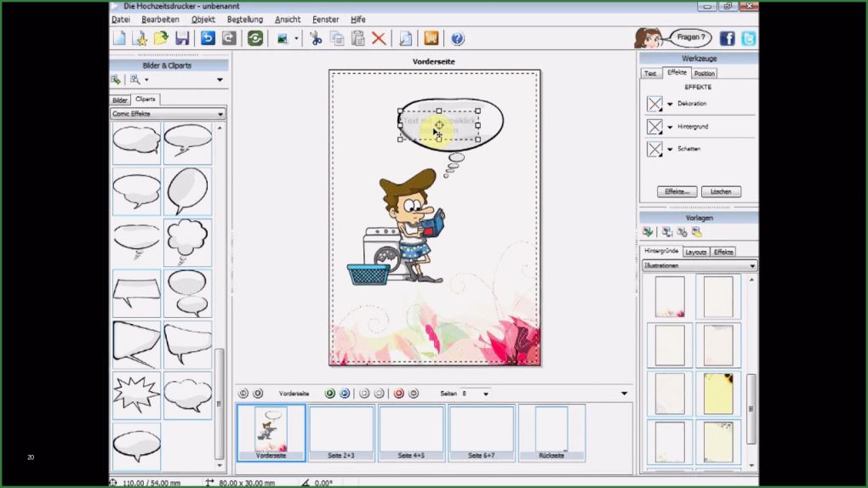Click the red X Delete icon
Screen dimensions: 868x488
pos(379,38)
